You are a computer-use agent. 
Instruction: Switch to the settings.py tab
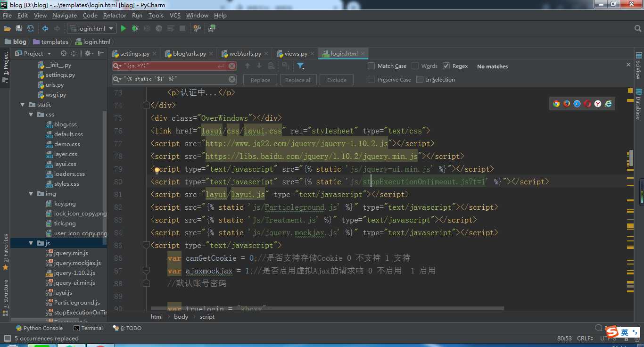coord(134,54)
